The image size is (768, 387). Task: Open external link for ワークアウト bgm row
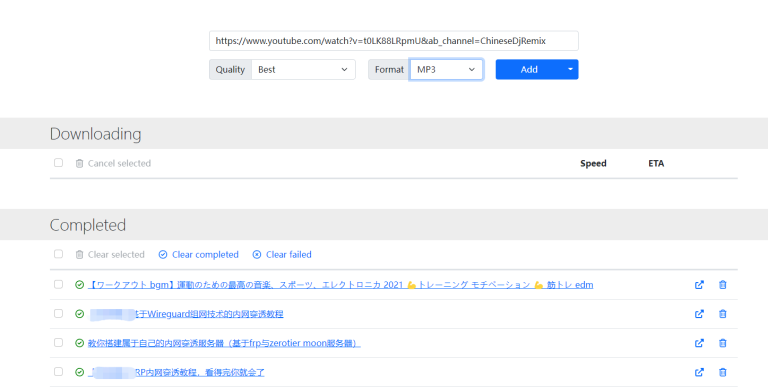pos(699,285)
